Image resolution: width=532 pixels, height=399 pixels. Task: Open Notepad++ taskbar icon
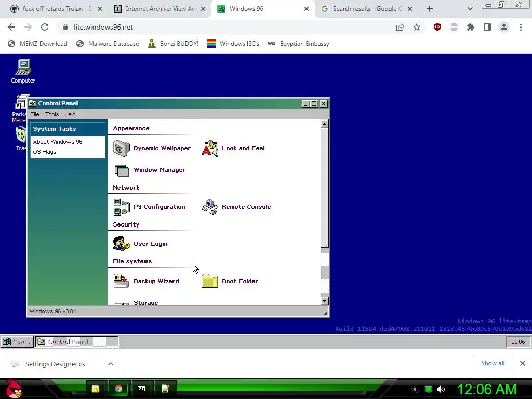(165, 389)
